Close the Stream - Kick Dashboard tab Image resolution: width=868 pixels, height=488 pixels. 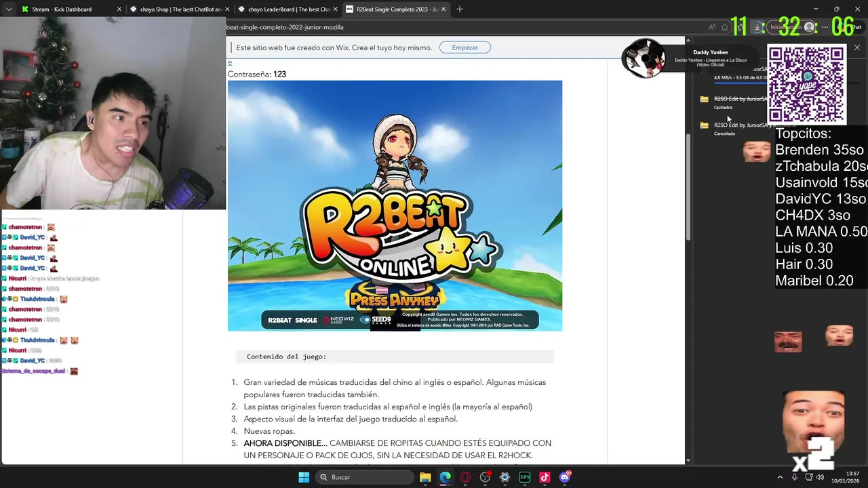click(119, 9)
